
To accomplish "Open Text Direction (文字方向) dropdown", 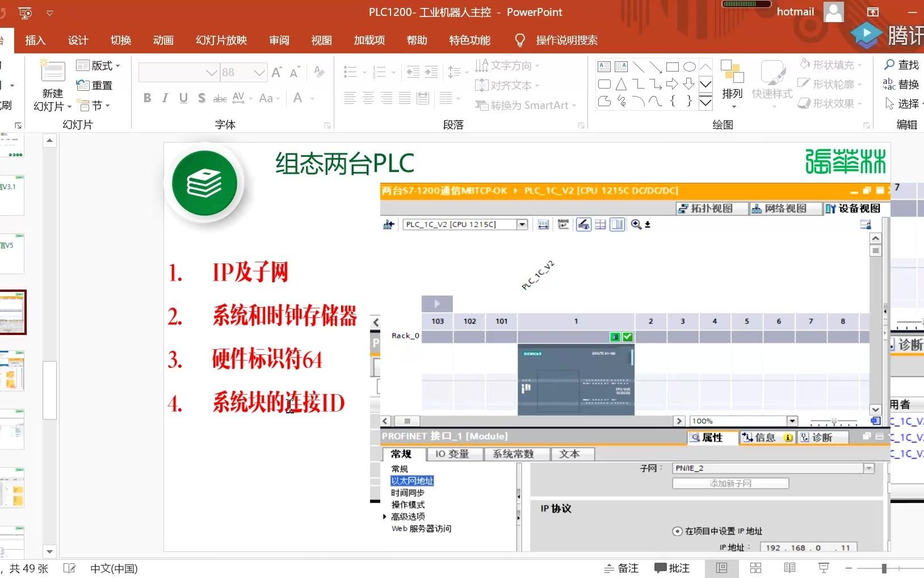I will (507, 66).
